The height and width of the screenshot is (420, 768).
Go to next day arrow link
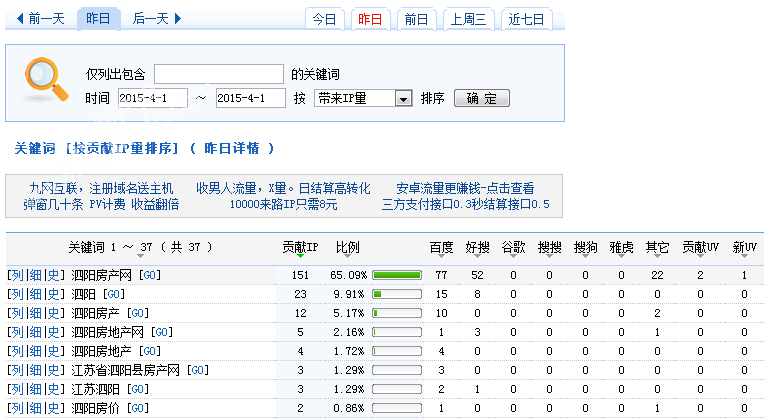pyautogui.click(x=157, y=18)
